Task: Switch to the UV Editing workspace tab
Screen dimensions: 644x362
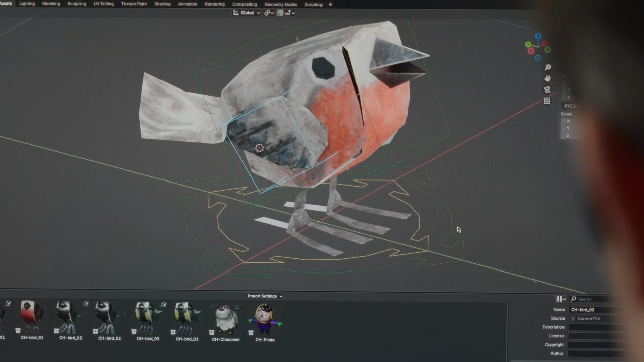Action: point(104,4)
